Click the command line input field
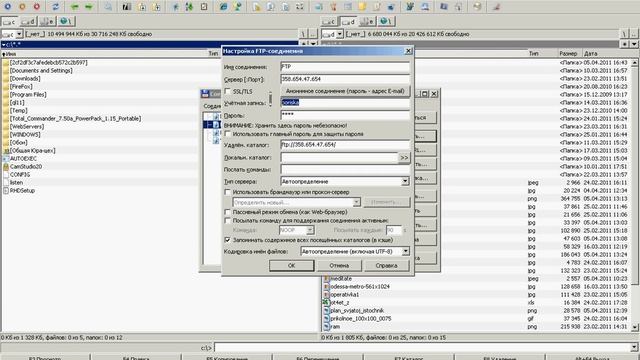640x360 pixels. 422,348
